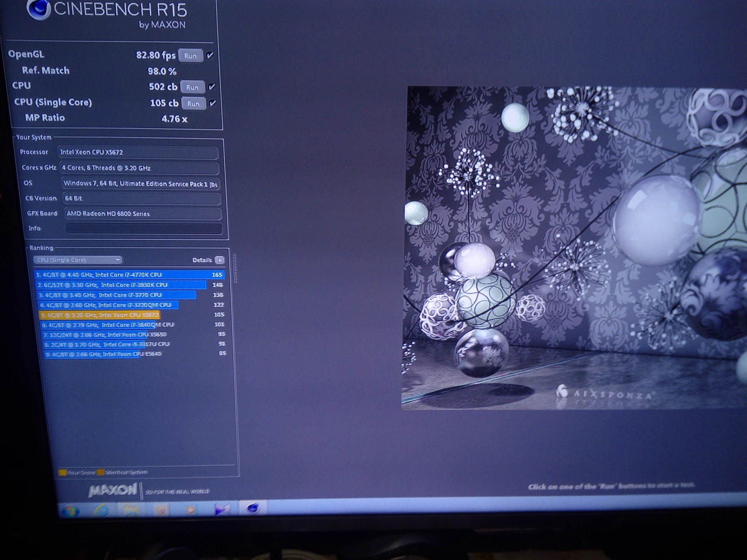Toggle the CPU test checkbox

(x=212, y=87)
